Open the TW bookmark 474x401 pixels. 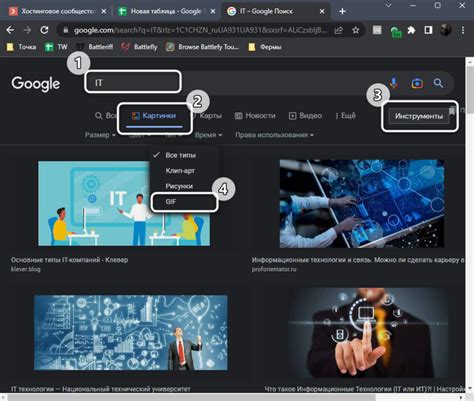tap(56, 47)
